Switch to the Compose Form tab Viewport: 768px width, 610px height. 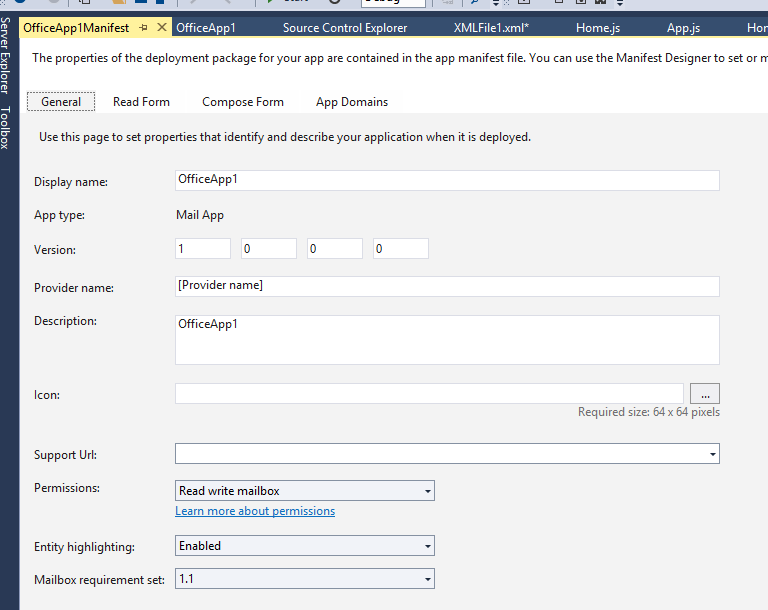243,102
